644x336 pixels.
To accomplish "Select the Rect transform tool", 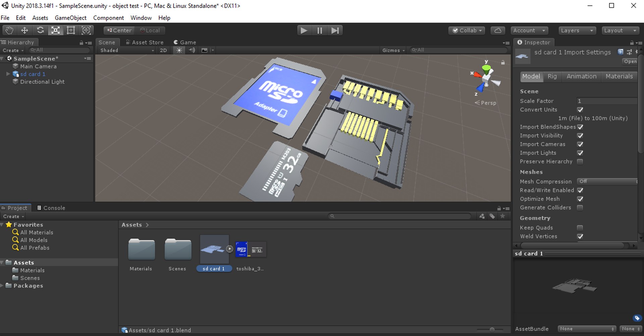I will pos(71,30).
